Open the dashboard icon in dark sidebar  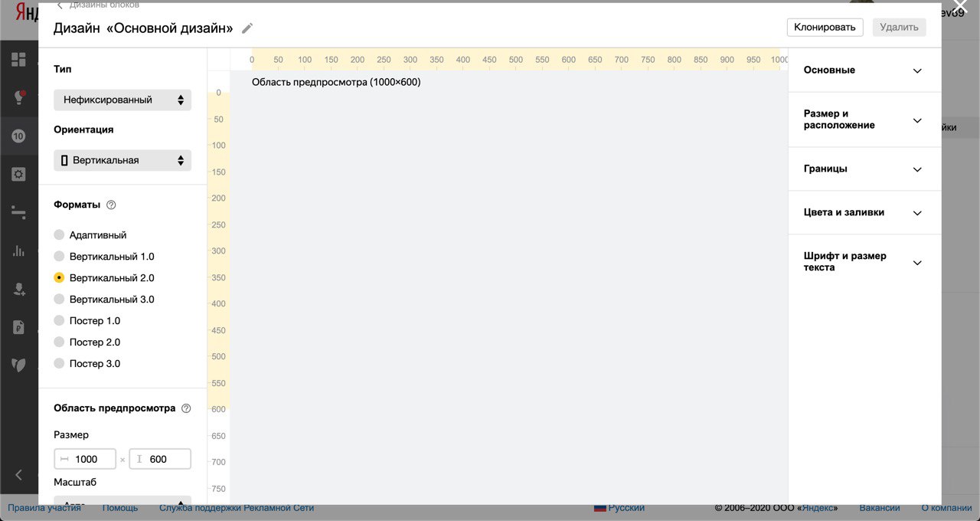point(18,60)
